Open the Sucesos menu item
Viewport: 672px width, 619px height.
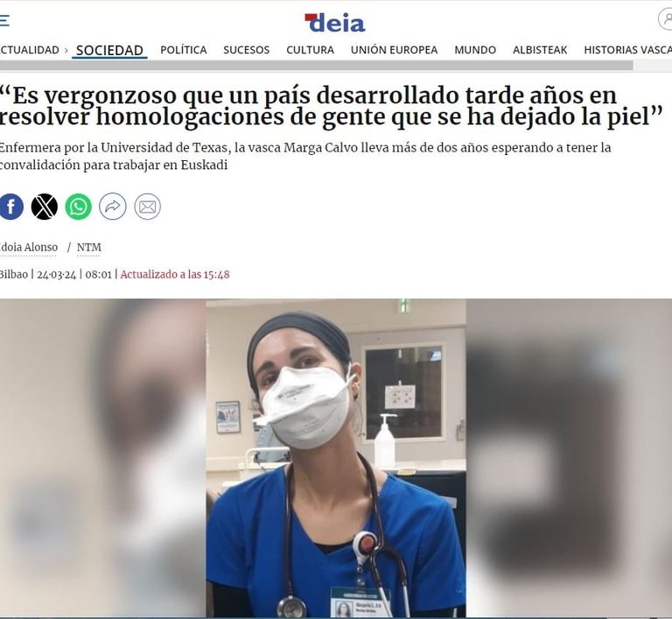(x=247, y=50)
